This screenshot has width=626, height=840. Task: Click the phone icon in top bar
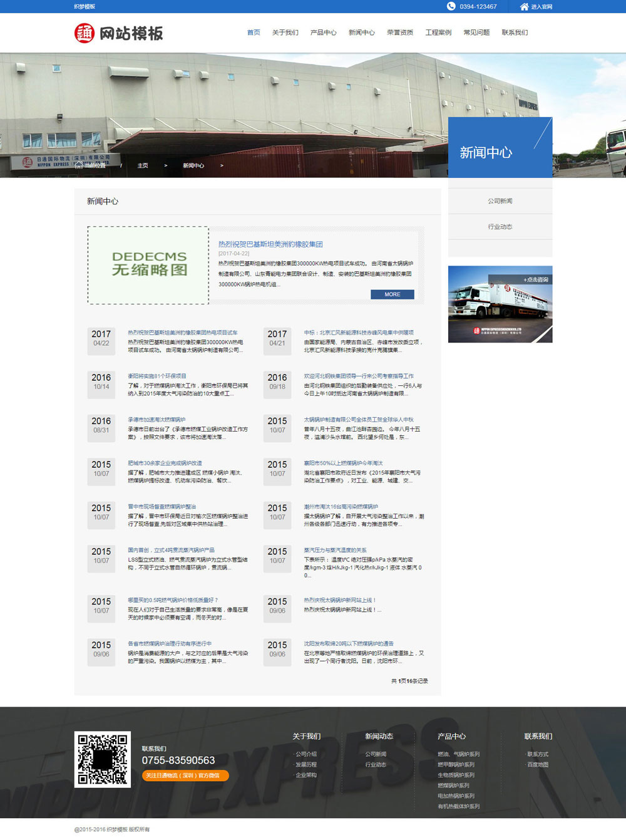tap(451, 6)
